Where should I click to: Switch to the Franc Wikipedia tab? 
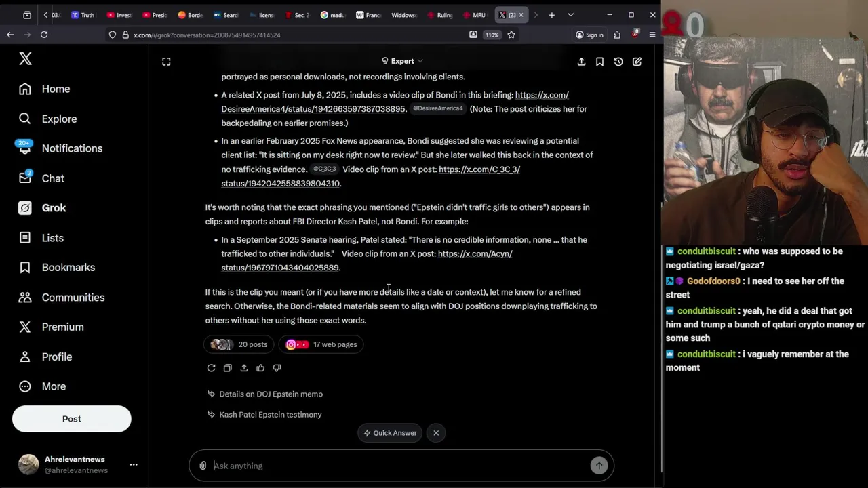(x=368, y=15)
